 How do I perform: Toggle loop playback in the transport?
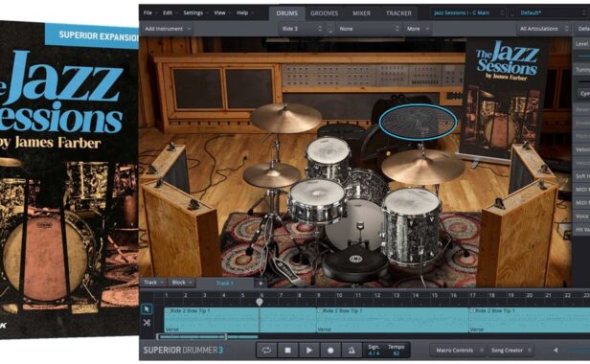(266, 351)
